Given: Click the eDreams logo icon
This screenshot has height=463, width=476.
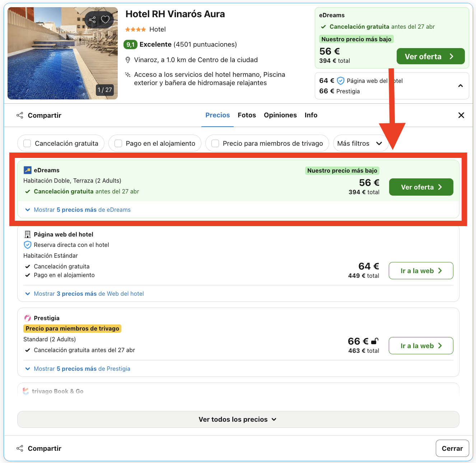Looking at the screenshot, I should [x=28, y=170].
